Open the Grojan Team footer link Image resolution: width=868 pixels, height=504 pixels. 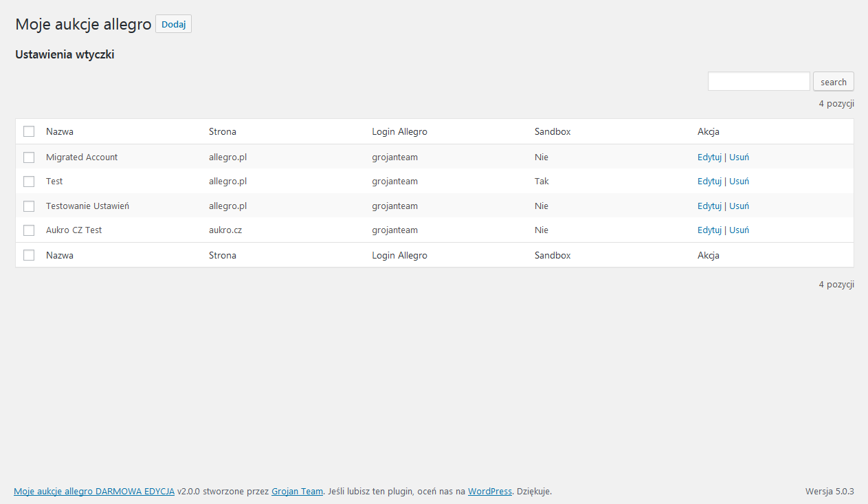tap(297, 492)
